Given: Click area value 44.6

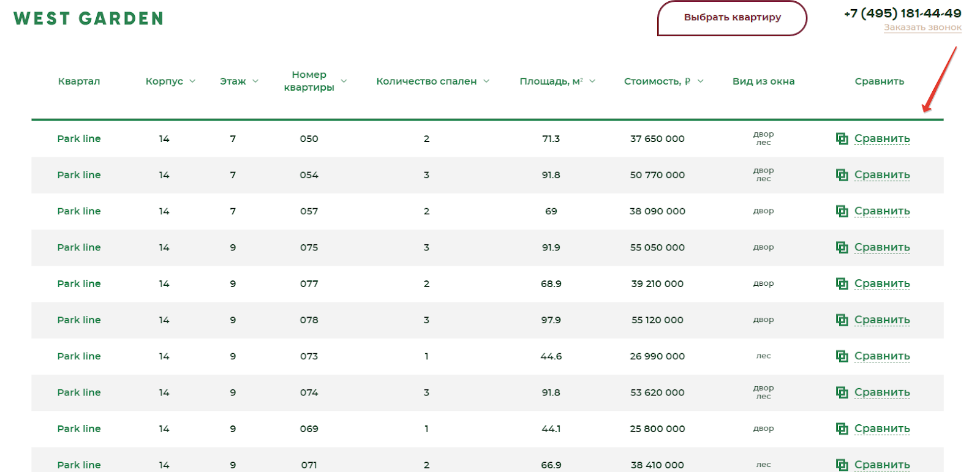Looking at the screenshot, I should [x=551, y=356].
